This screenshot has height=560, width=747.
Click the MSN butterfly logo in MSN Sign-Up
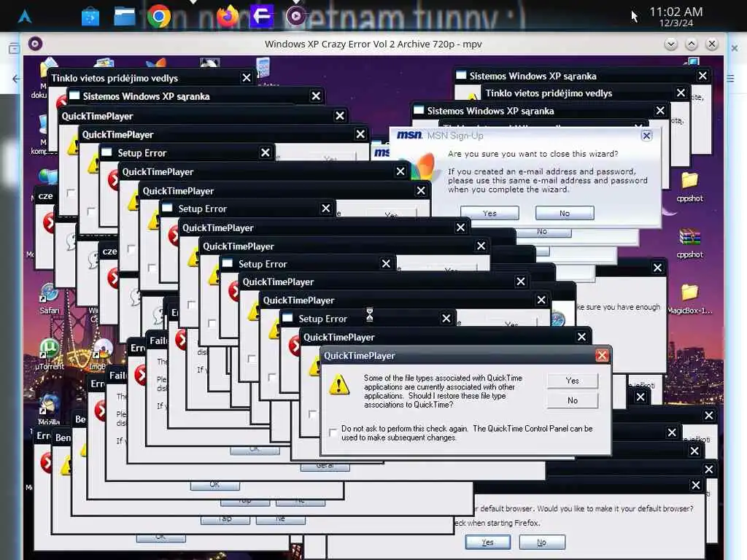pos(422,166)
